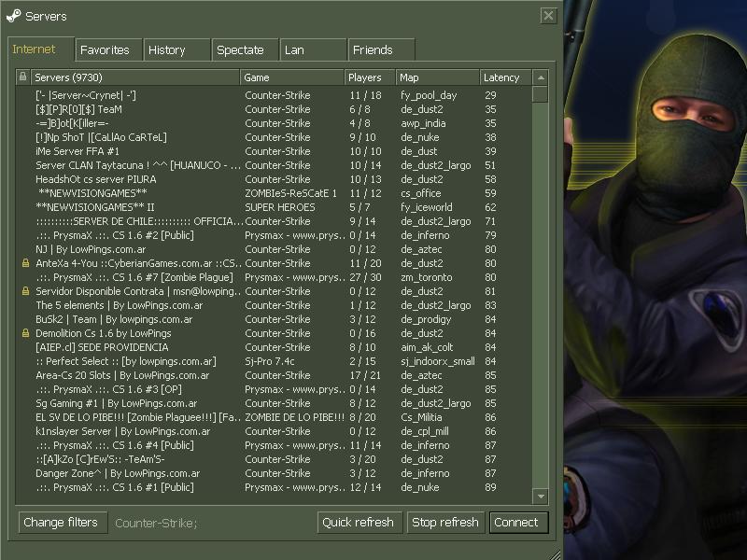This screenshot has width=747, height=560.
Task: Sort list by Map column header
Action: 437,77
